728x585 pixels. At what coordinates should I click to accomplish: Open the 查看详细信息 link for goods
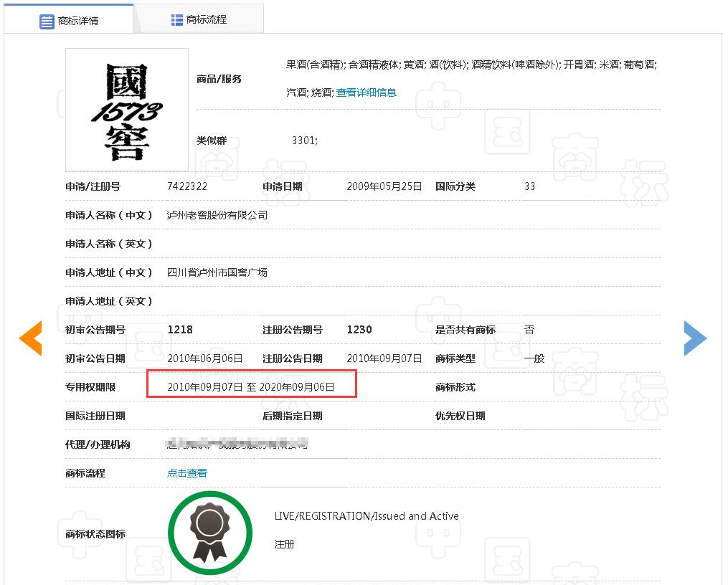click(x=367, y=92)
